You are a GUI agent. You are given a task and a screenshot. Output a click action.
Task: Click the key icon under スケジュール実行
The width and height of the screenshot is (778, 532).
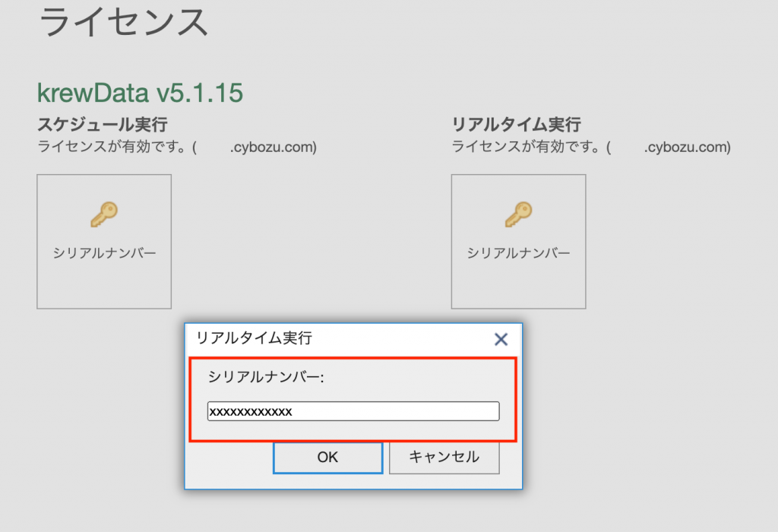click(x=104, y=214)
